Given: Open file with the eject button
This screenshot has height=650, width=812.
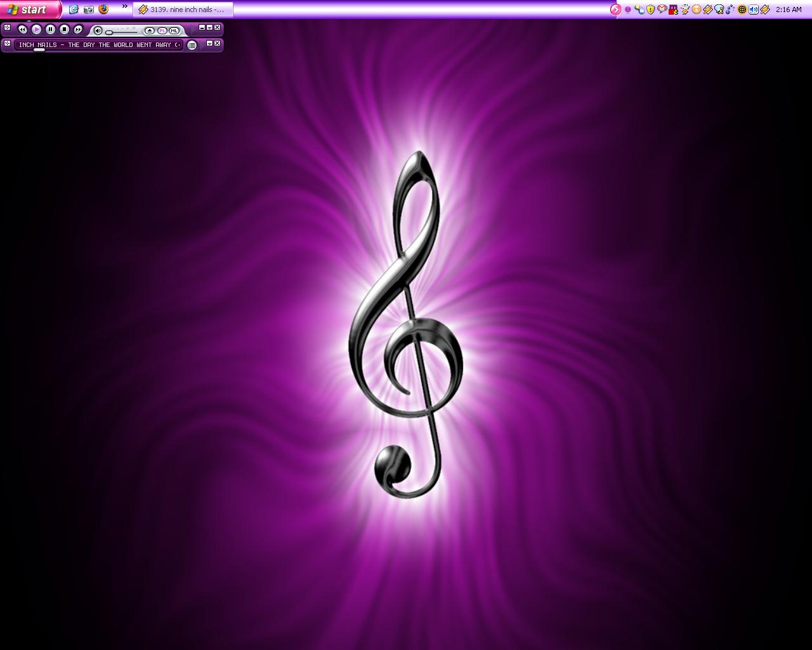Looking at the screenshot, I should click(150, 30).
